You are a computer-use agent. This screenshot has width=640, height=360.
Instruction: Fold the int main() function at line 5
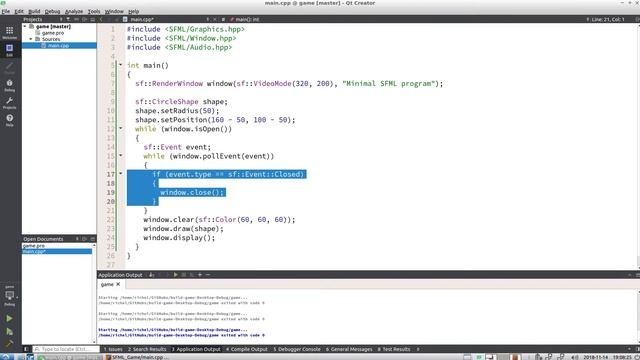click(x=120, y=64)
